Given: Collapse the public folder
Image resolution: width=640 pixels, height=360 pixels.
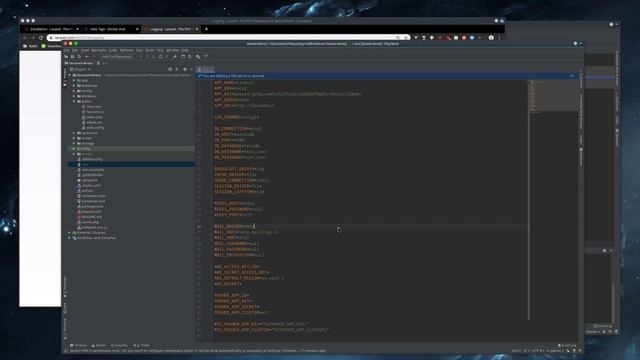Looking at the screenshot, I should (74, 101).
